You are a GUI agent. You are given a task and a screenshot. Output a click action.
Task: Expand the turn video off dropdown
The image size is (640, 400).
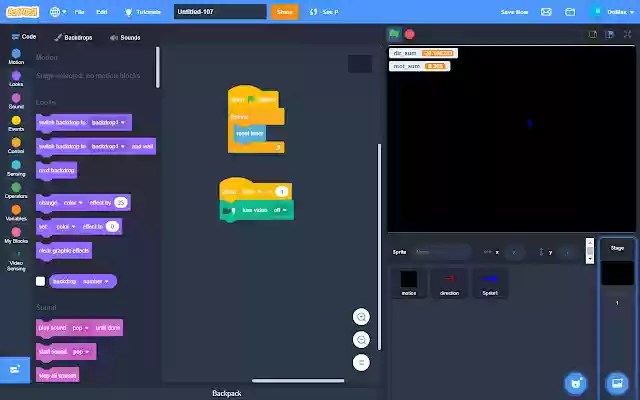[x=280, y=210]
